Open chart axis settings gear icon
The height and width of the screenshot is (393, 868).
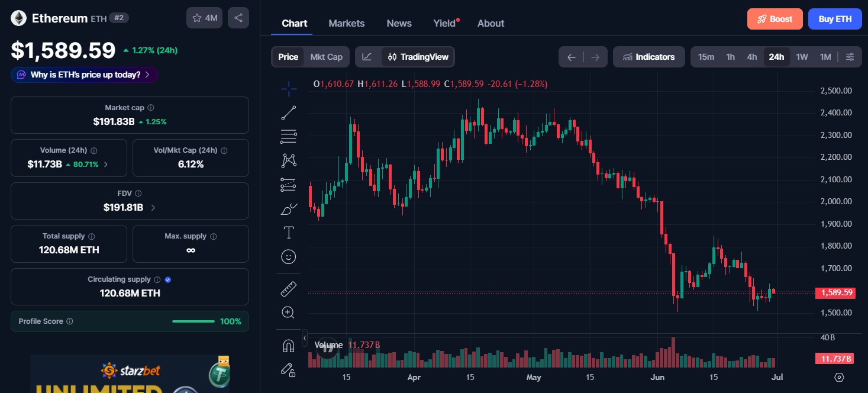pos(839,377)
